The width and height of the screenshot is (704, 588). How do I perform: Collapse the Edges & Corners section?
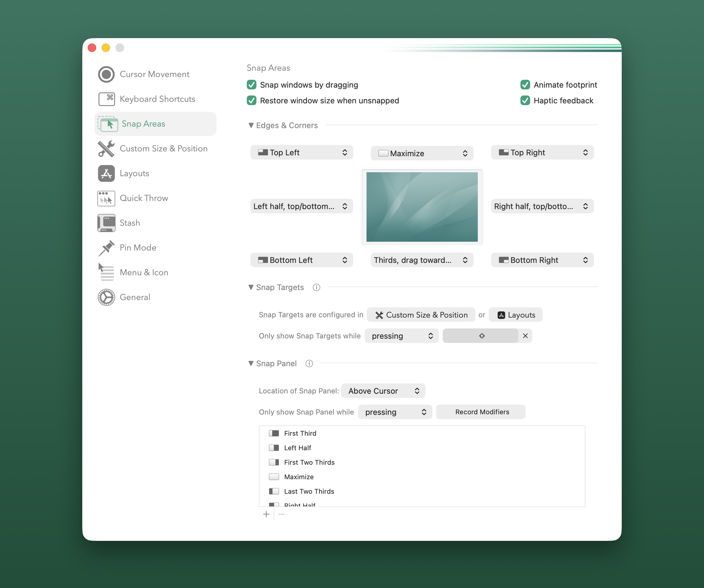251,125
